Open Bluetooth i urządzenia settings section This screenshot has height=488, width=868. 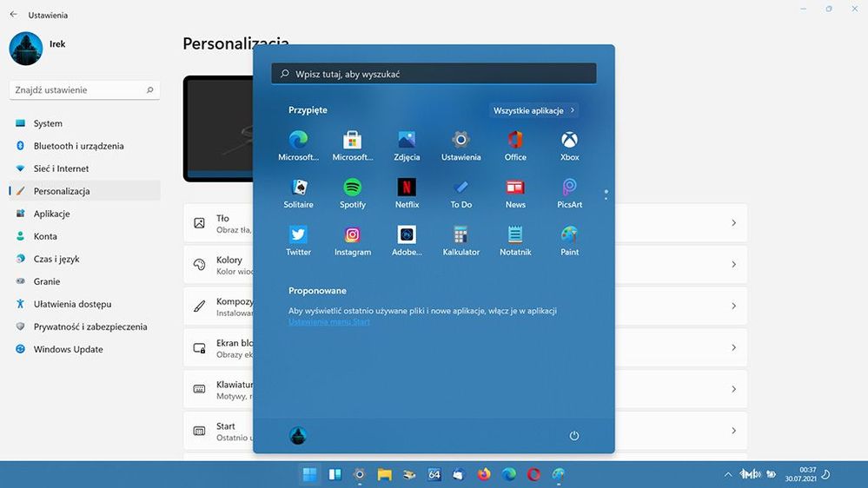coord(78,146)
